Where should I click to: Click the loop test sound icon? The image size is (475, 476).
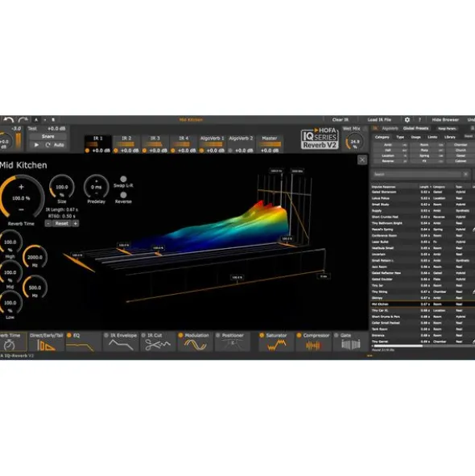(x=47, y=145)
